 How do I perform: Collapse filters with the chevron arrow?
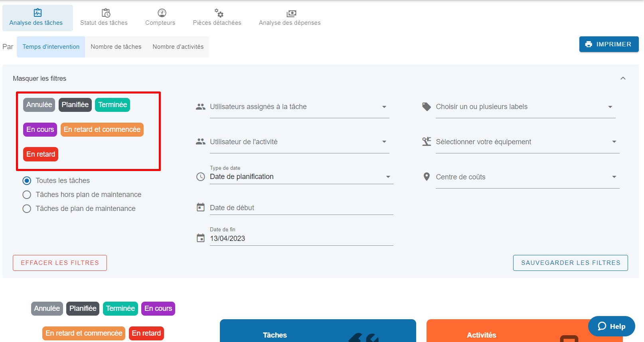pos(623,78)
